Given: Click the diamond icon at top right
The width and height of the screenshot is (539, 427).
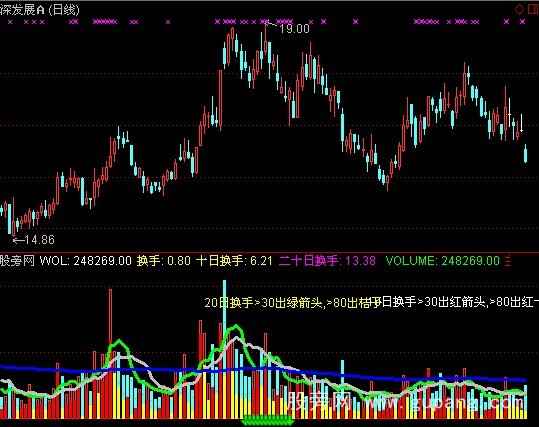Looking at the screenshot, I should click(x=519, y=9).
